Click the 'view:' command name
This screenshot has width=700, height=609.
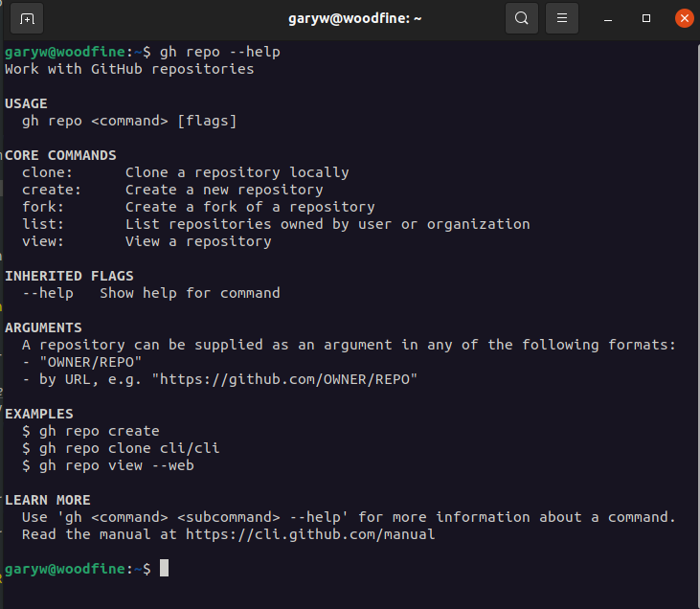[x=43, y=241]
